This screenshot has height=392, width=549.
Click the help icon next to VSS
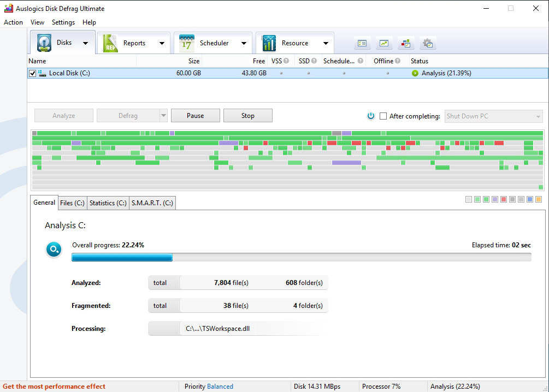point(286,61)
